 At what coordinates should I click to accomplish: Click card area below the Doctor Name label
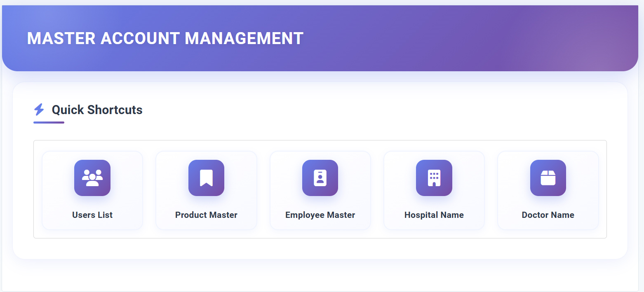coord(548,225)
